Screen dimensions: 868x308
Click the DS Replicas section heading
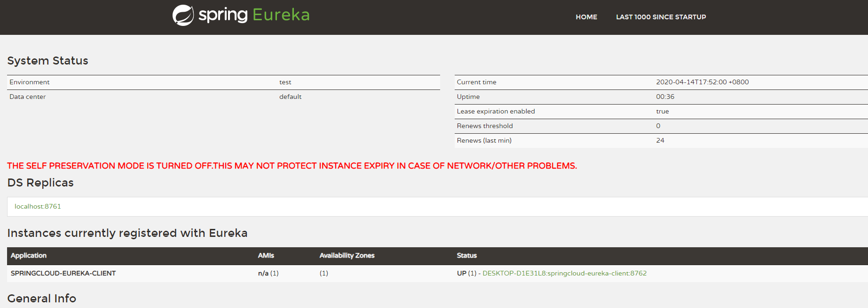coord(40,183)
